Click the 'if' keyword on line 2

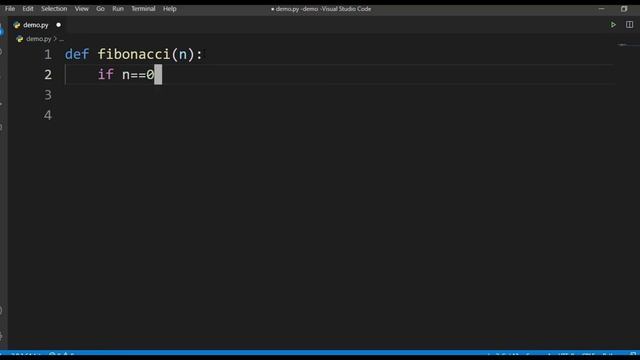(x=106, y=74)
